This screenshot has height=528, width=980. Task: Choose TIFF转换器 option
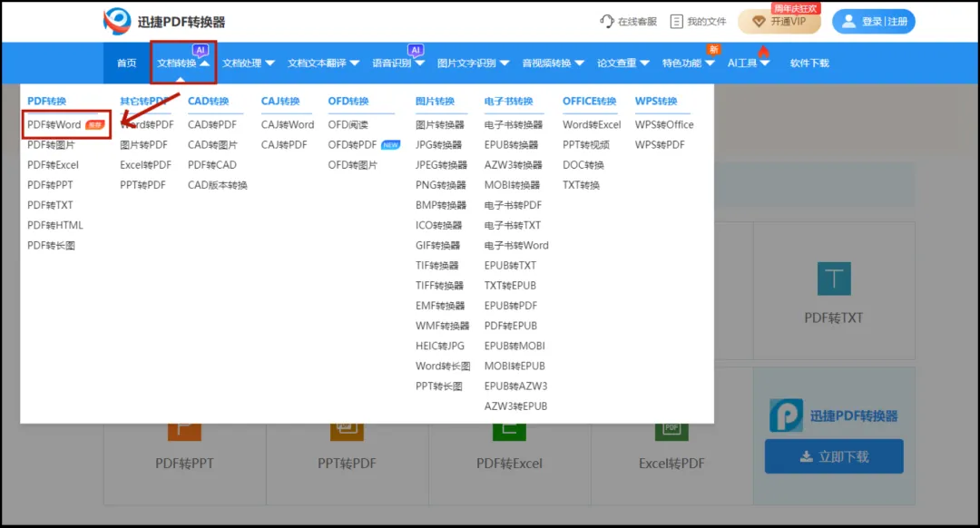[439, 286]
